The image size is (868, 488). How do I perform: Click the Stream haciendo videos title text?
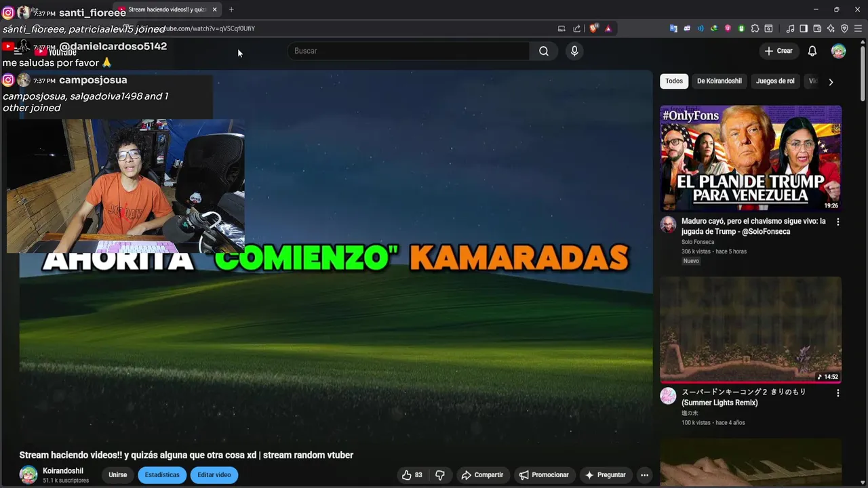click(x=186, y=455)
